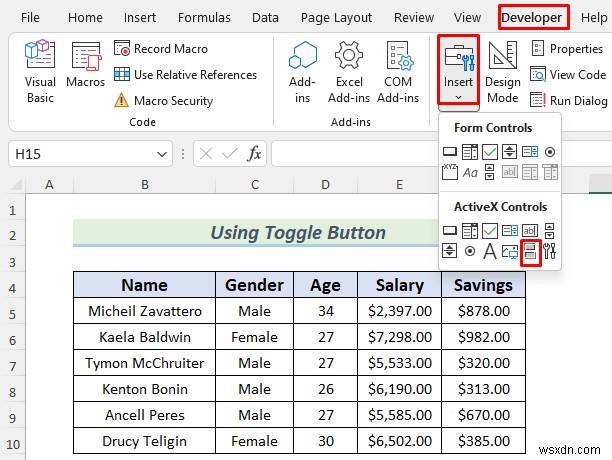Select ActiveX Option Button control
The height and width of the screenshot is (460, 612).
[x=470, y=251]
